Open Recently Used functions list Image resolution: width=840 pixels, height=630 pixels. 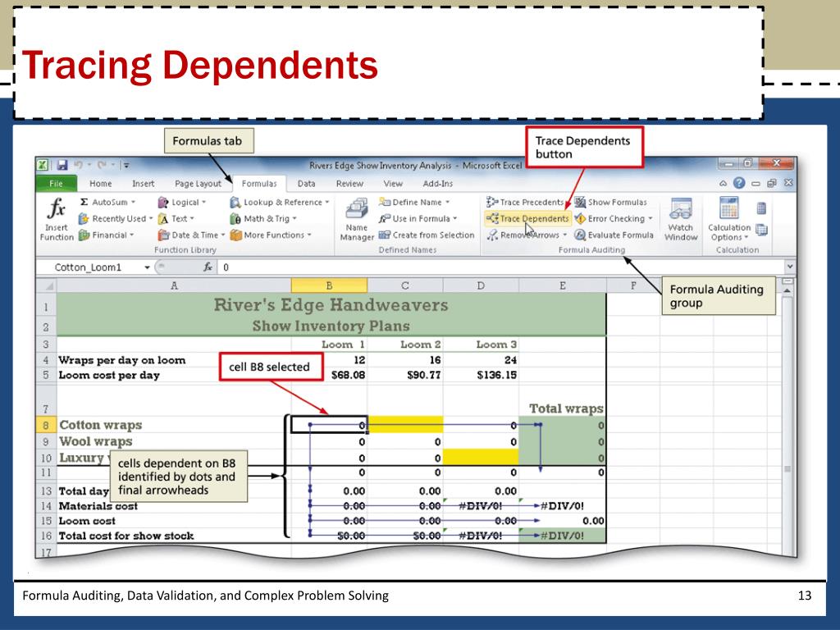(x=115, y=218)
